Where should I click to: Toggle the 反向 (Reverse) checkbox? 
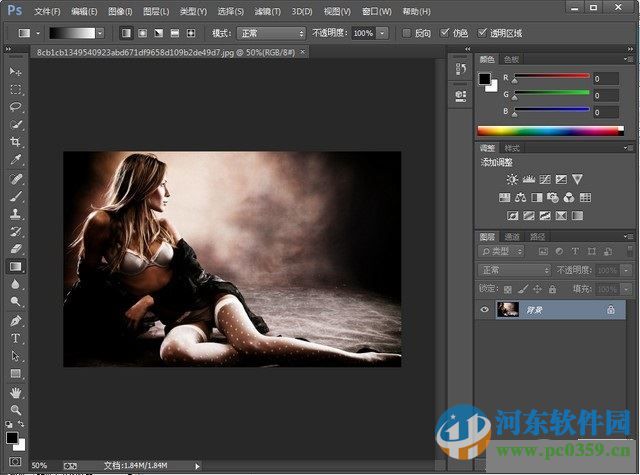pos(406,33)
